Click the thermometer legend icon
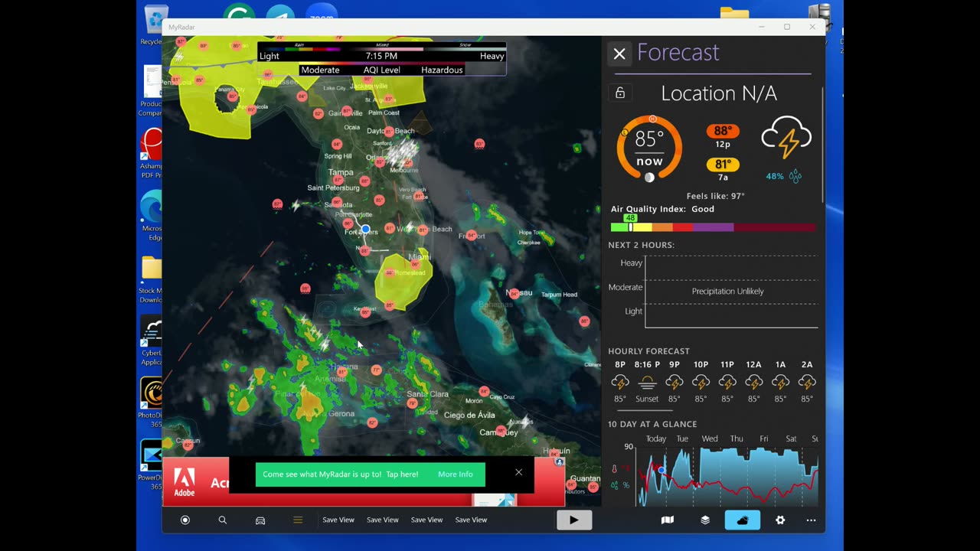This screenshot has width=980, height=551. click(x=613, y=469)
